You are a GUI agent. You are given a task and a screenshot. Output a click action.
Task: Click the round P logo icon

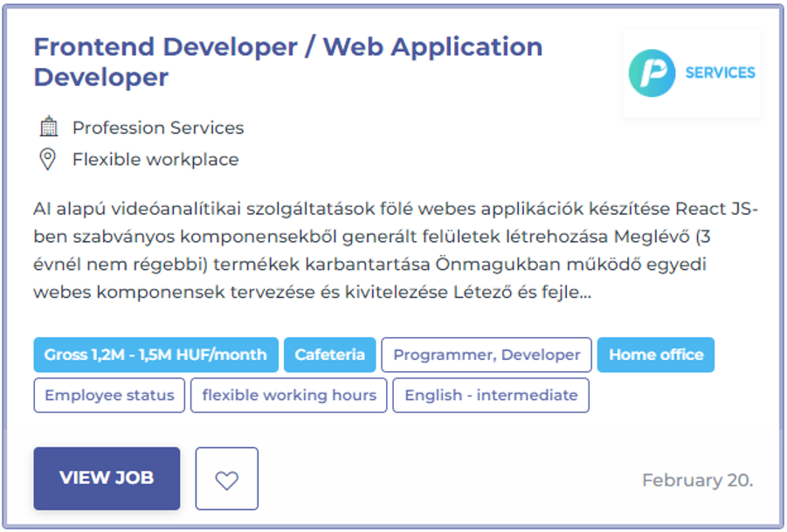click(x=652, y=73)
